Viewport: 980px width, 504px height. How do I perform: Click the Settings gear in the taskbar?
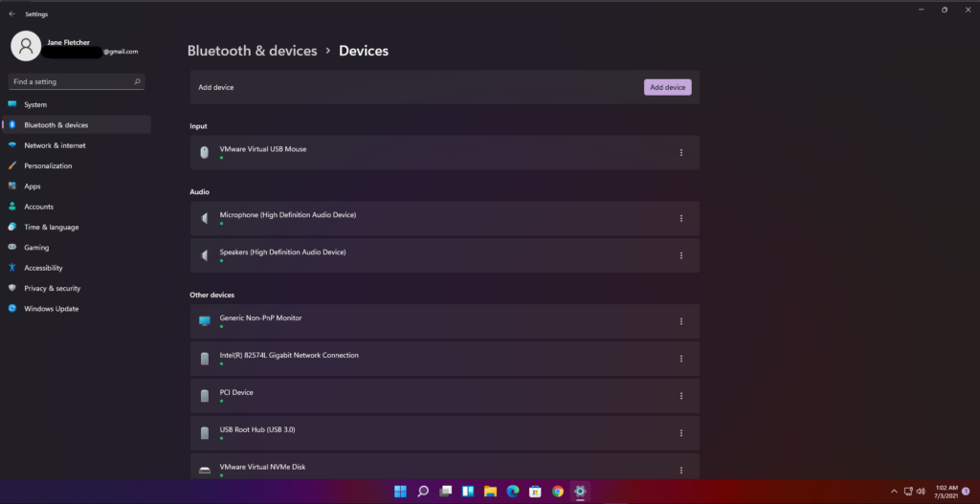click(581, 492)
